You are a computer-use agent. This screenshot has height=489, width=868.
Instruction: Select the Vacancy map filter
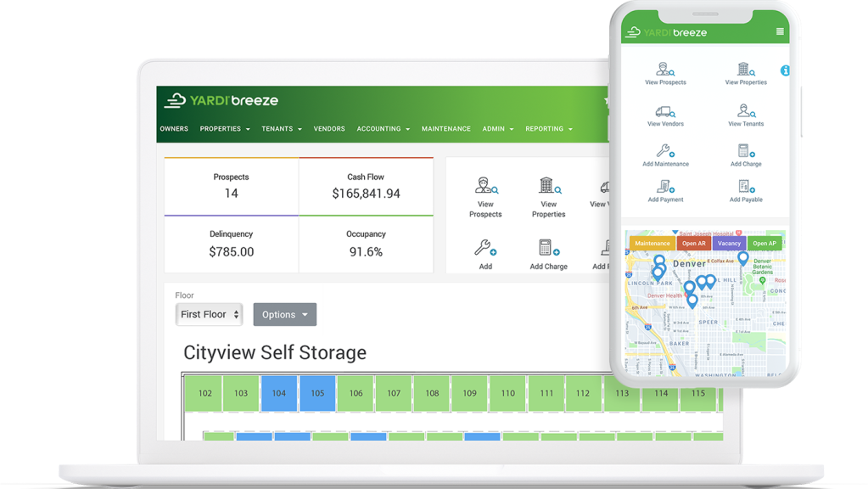(729, 244)
